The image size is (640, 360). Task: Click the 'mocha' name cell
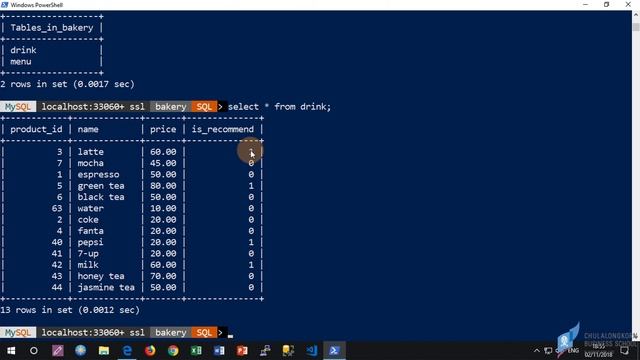coord(91,163)
